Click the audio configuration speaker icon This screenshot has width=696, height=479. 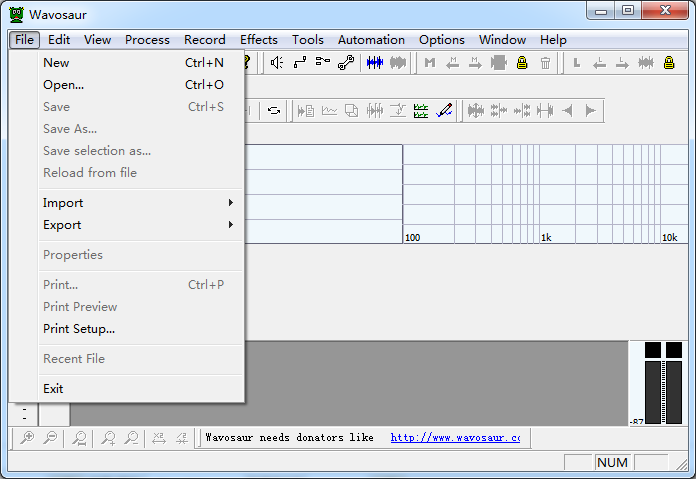click(277, 63)
